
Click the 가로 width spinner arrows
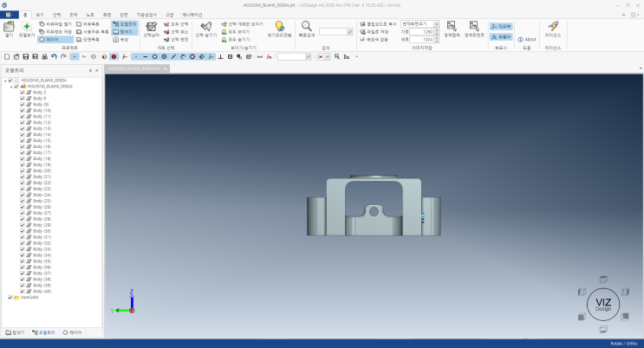point(436,32)
